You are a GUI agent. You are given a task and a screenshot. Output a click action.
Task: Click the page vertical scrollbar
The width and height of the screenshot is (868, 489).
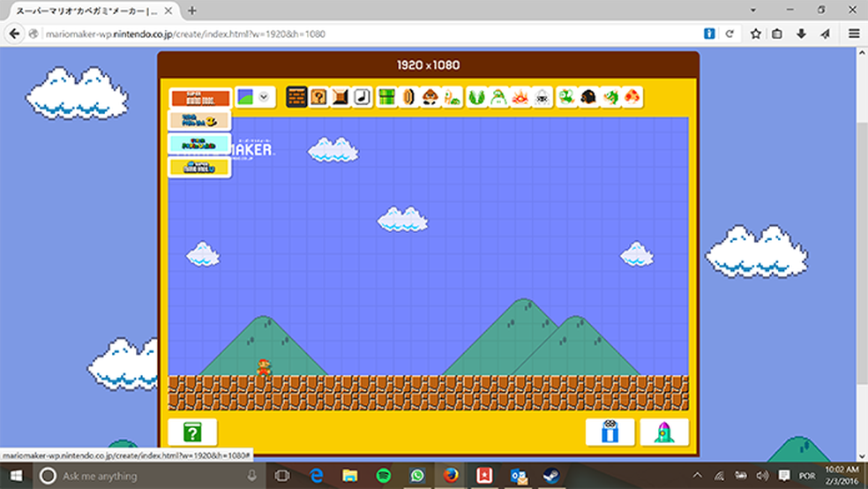point(862,253)
